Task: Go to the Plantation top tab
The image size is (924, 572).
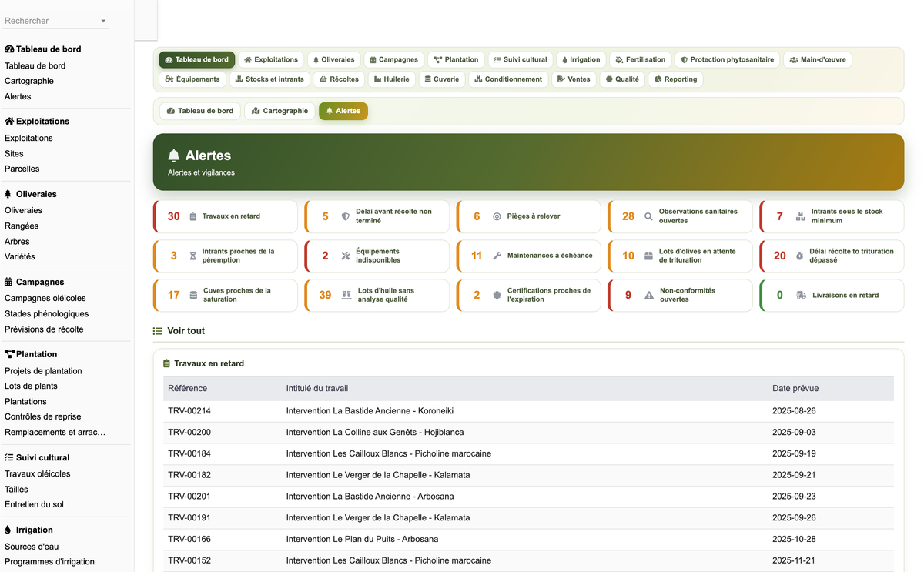Action: (x=456, y=59)
